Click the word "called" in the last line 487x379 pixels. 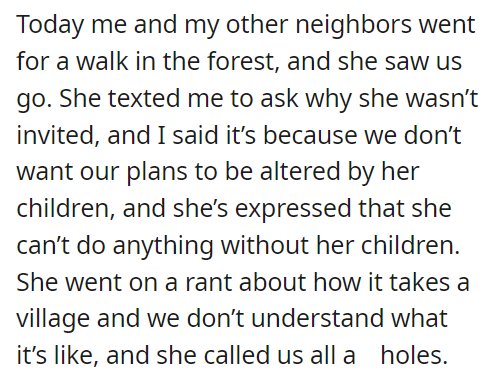tap(237, 355)
